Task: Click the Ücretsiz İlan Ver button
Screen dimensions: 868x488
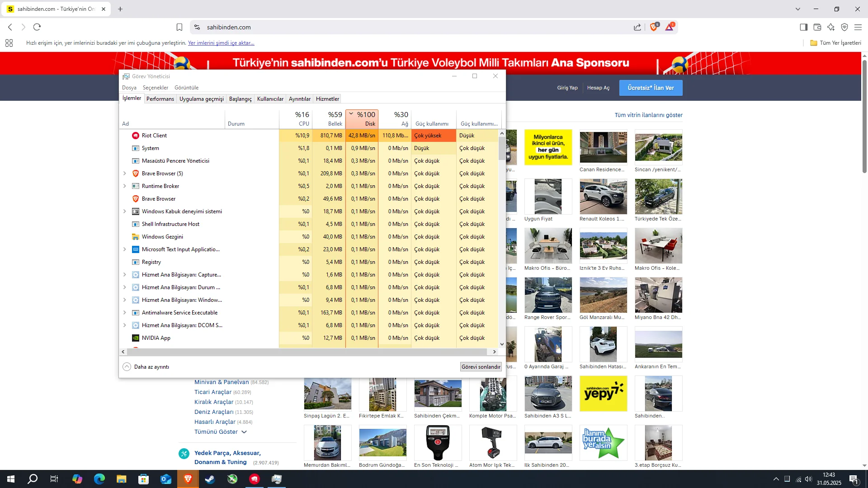Action: pyautogui.click(x=651, y=88)
